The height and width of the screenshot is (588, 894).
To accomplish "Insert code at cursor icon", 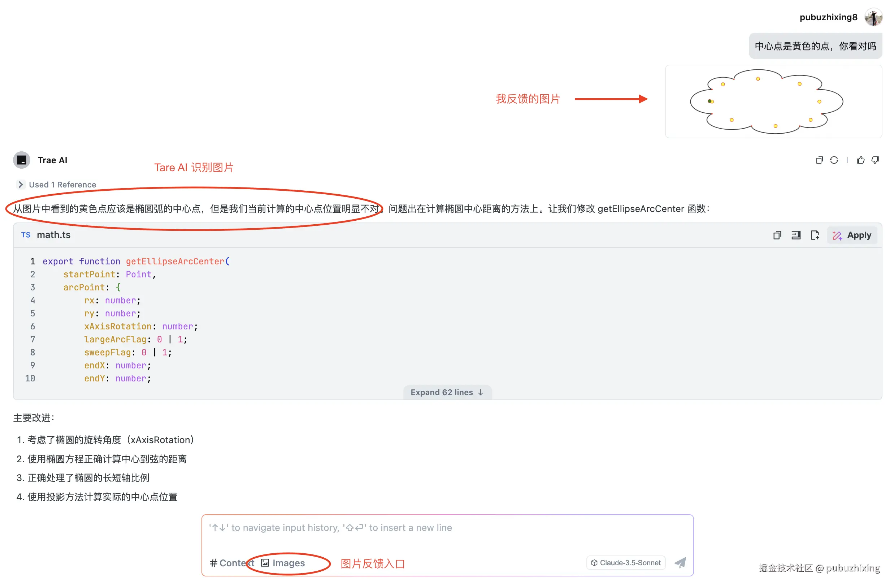I will [795, 235].
